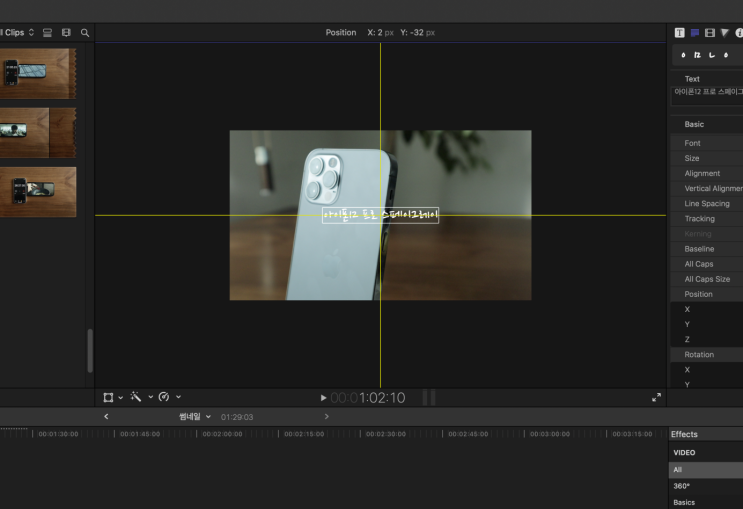Image resolution: width=743 pixels, height=509 pixels.
Task: Click the Line Spacing parameter
Action: [x=707, y=204]
